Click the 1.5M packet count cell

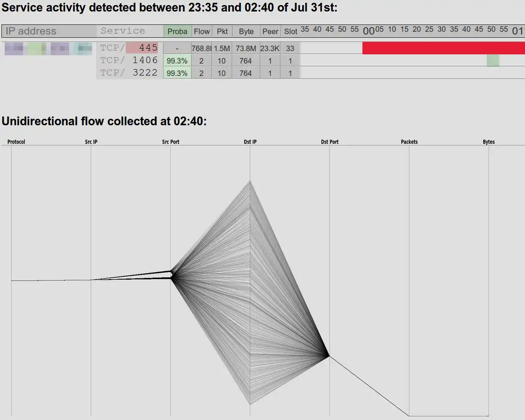[x=222, y=48]
